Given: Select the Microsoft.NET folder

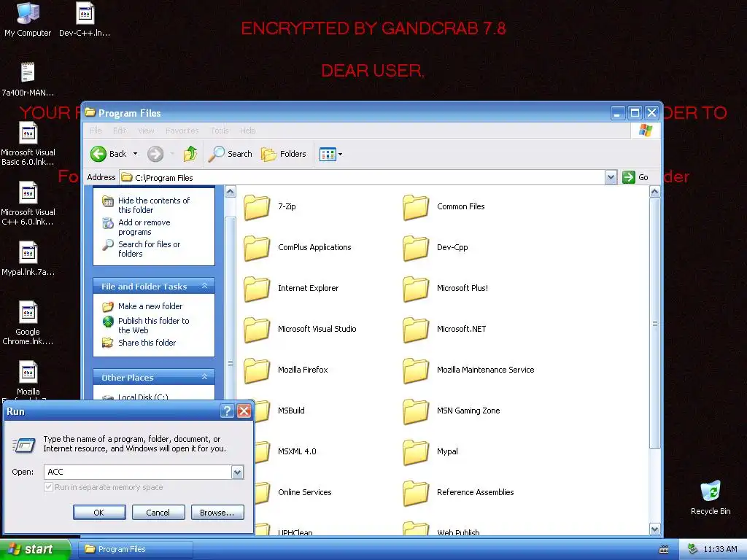Looking at the screenshot, I should [x=444, y=330].
